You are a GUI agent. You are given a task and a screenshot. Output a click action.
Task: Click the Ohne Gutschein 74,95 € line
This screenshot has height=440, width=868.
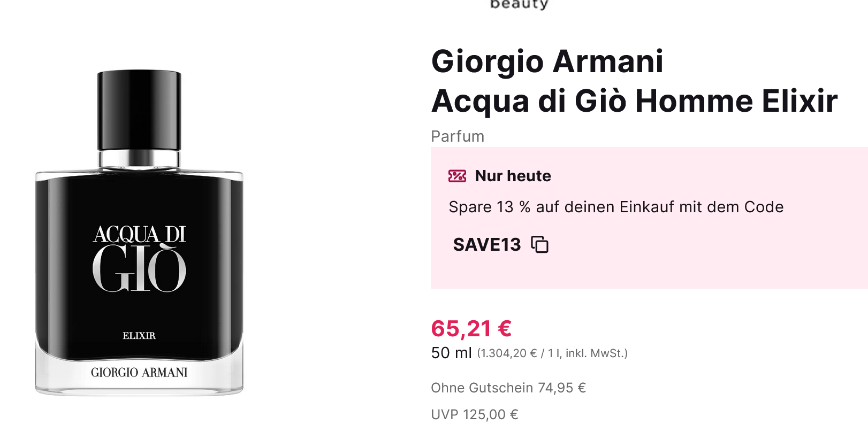coord(508,388)
